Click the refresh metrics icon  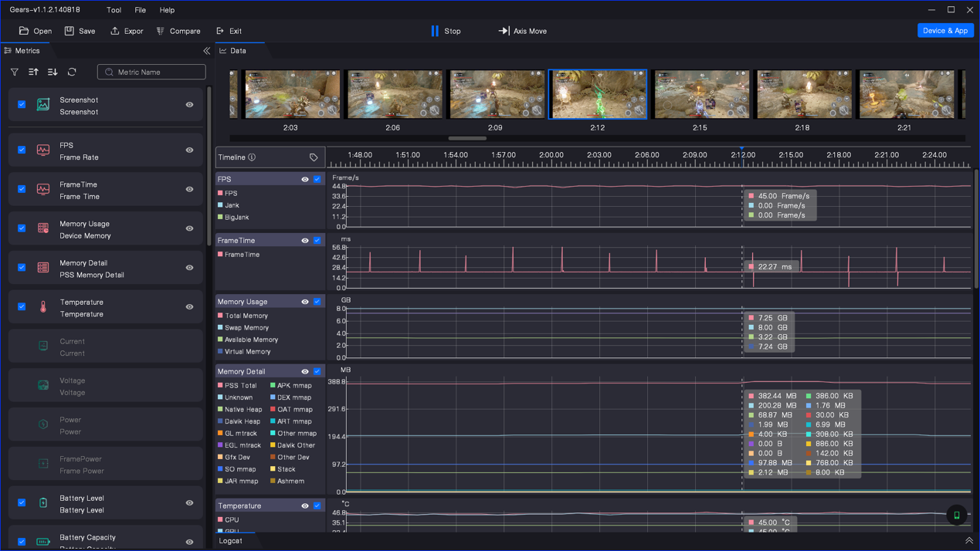click(x=72, y=72)
